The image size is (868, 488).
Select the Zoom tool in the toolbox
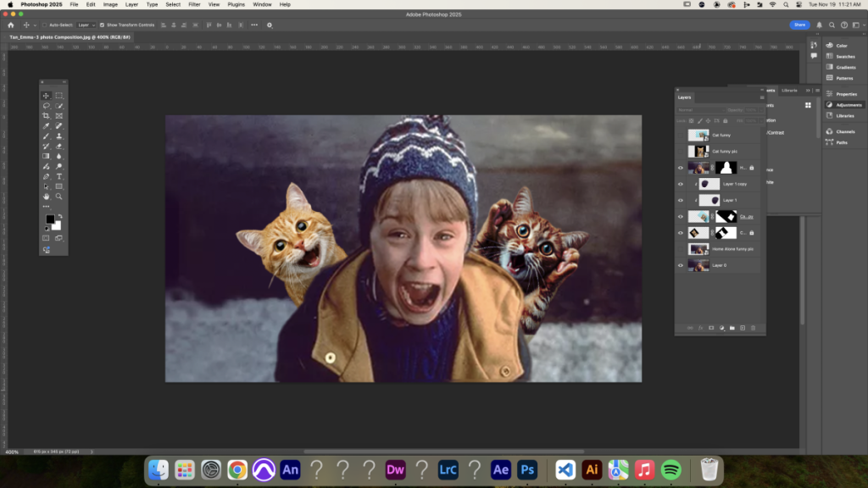59,197
